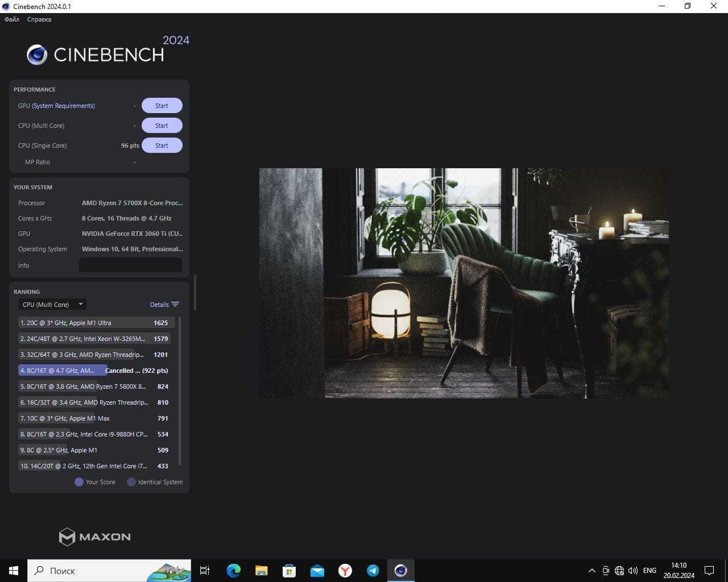
Task: Start the GPU benchmark
Action: (162, 106)
